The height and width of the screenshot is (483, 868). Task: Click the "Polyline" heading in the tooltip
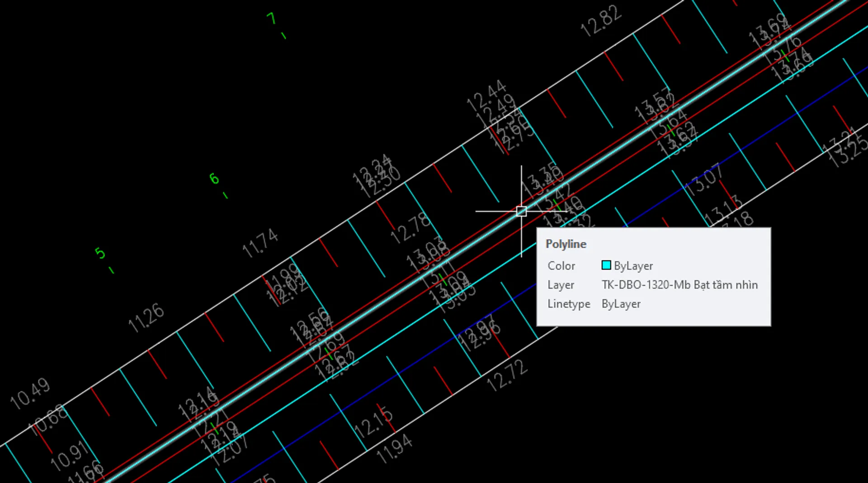click(566, 244)
